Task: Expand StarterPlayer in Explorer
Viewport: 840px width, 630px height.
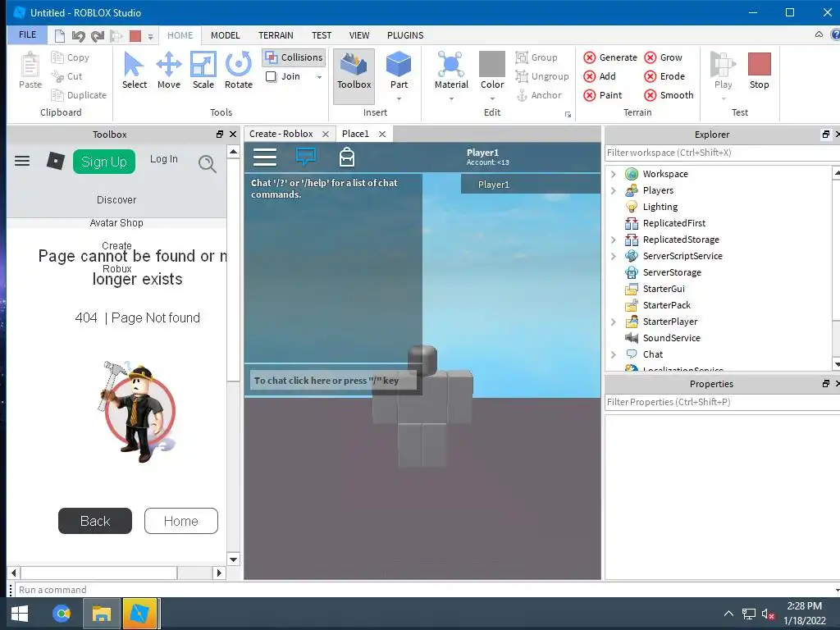Action: tap(614, 322)
